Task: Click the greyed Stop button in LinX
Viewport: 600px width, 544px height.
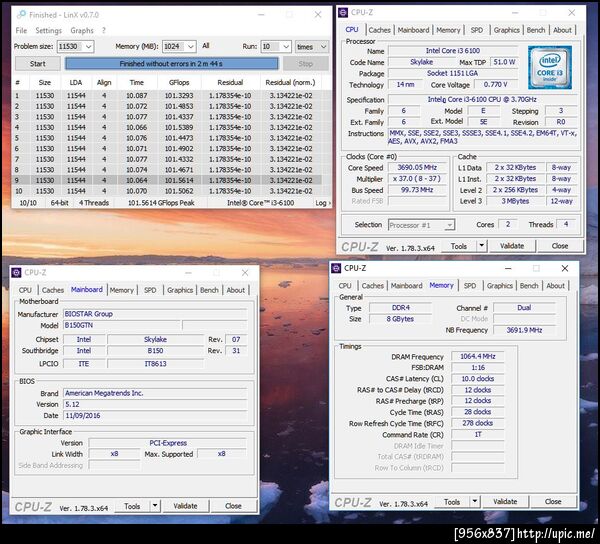Action: [x=306, y=64]
